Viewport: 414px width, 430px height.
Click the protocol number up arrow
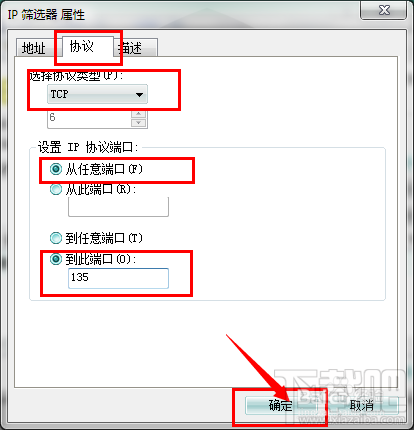point(138,114)
